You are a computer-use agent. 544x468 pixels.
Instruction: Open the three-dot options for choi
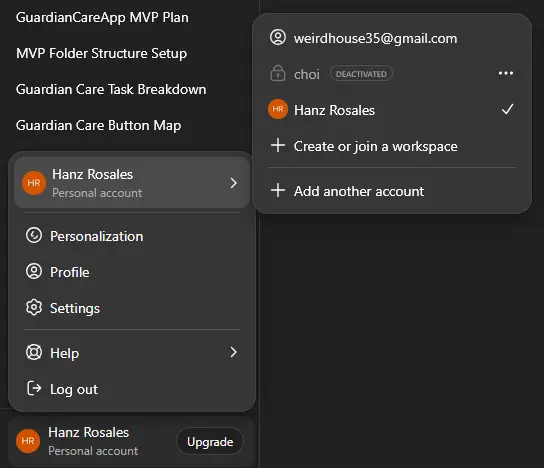click(506, 73)
